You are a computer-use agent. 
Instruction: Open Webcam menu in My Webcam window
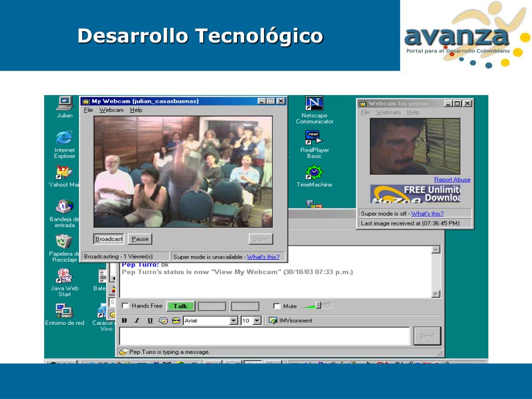(x=111, y=110)
